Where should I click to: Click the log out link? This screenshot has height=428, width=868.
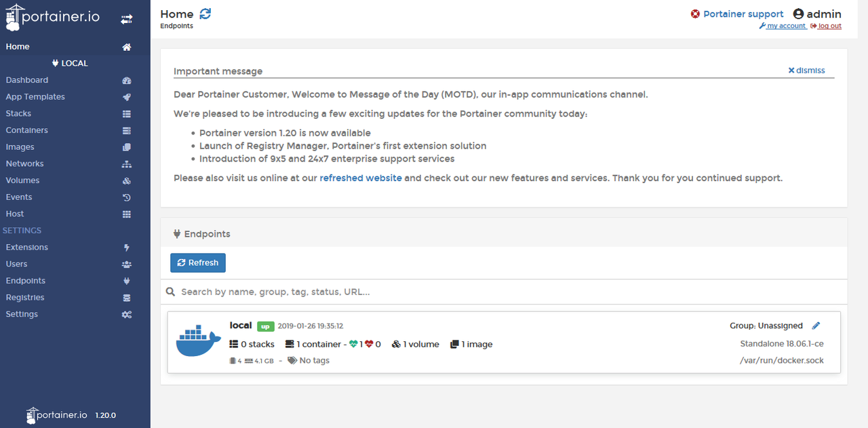[826, 26]
